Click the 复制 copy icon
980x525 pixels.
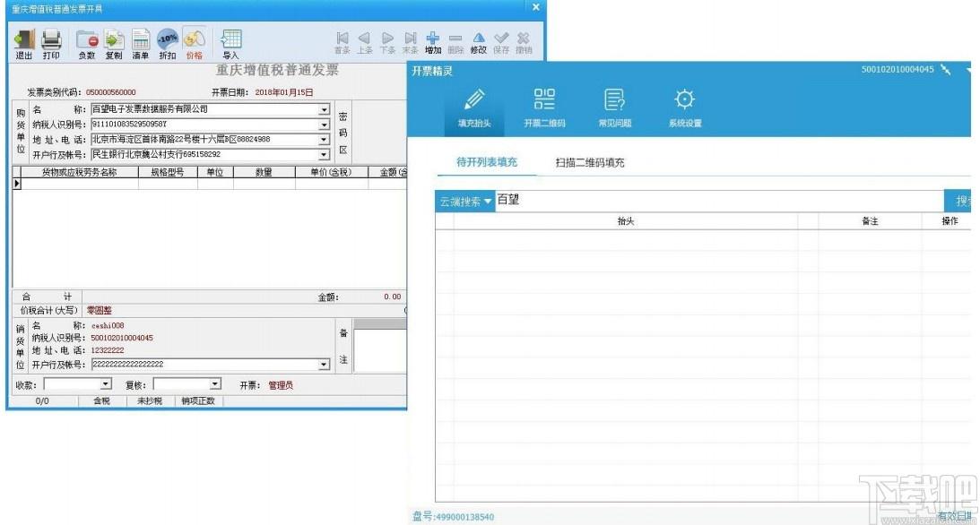[114, 44]
